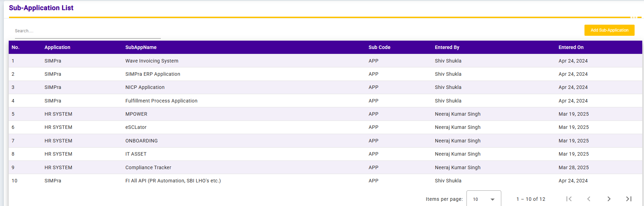
Task: Select the Fulfillment Process Application row
Action: coord(161,101)
